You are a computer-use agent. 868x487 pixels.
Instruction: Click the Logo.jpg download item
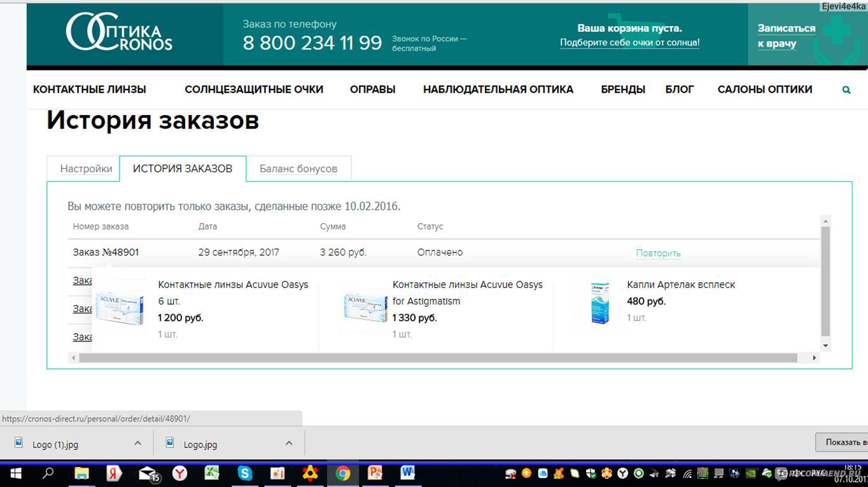[229, 443]
